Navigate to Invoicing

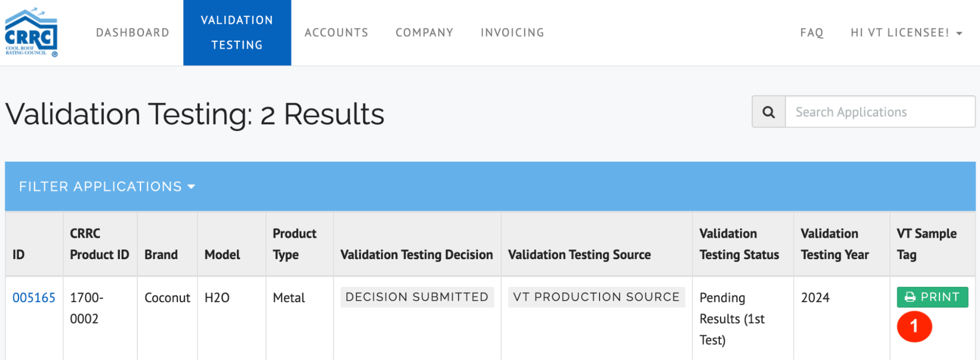coord(512,33)
